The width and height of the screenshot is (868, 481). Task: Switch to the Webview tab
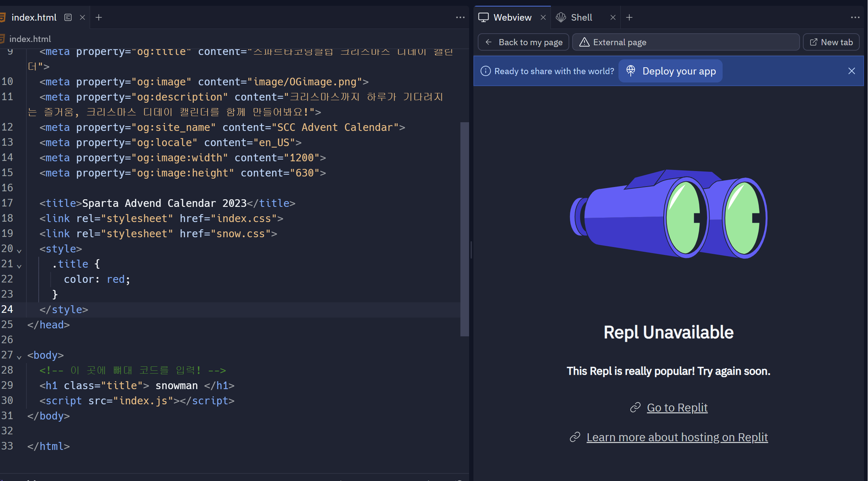[512, 17]
